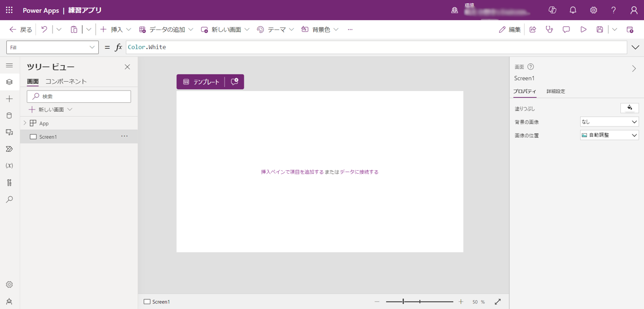
Task: Open the app checker stethoscope icon
Action: [549, 30]
